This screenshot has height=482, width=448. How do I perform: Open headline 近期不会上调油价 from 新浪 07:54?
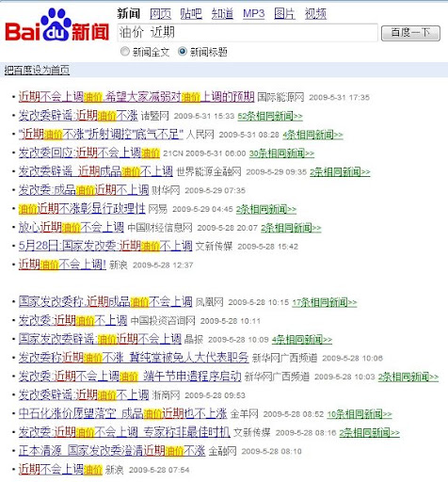coord(60,470)
